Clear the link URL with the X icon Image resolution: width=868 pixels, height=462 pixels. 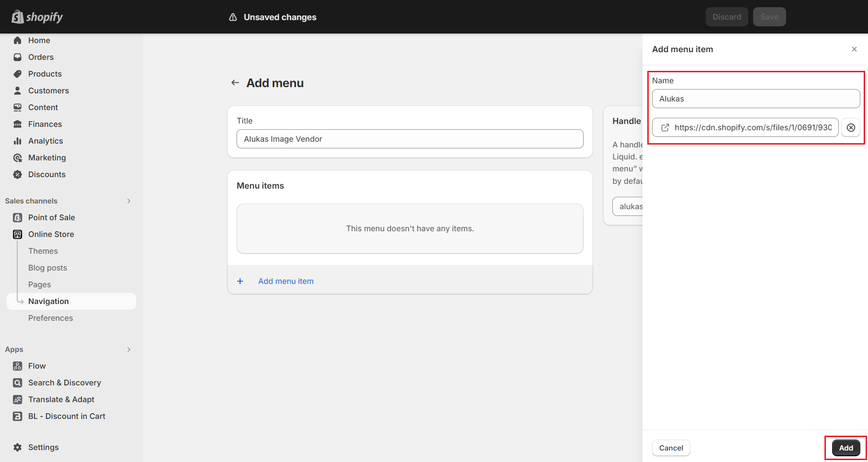coord(851,128)
